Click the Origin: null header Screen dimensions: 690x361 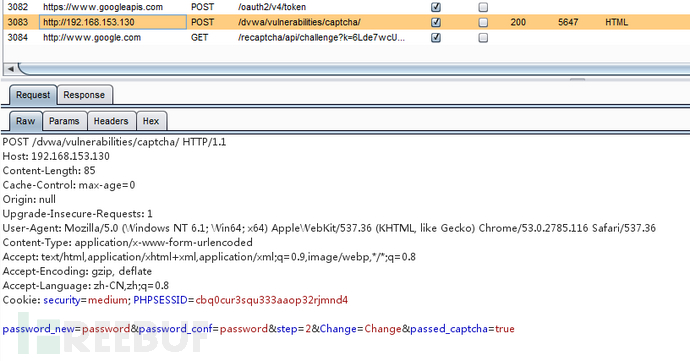pyautogui.click(x=29, y=199)
